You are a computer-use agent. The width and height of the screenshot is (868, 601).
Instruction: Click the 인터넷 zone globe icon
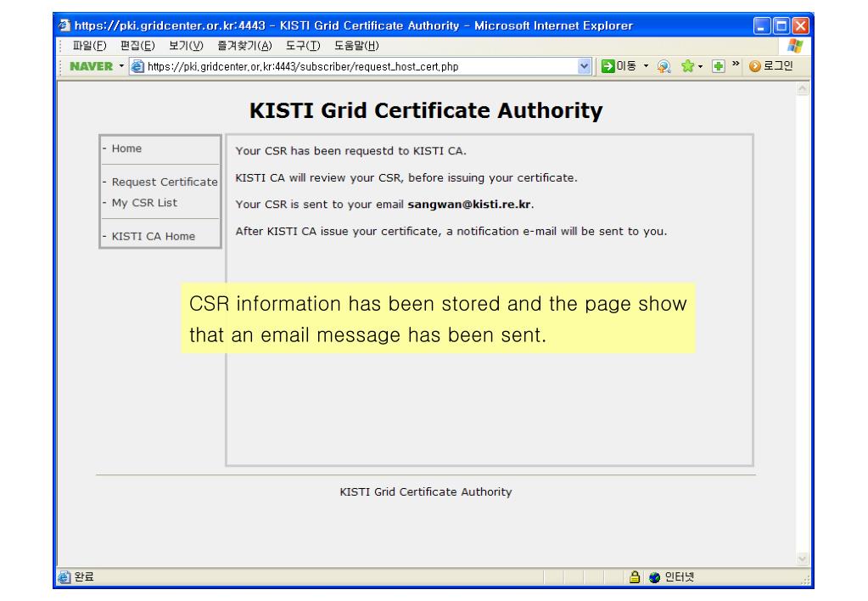(654, 577)
